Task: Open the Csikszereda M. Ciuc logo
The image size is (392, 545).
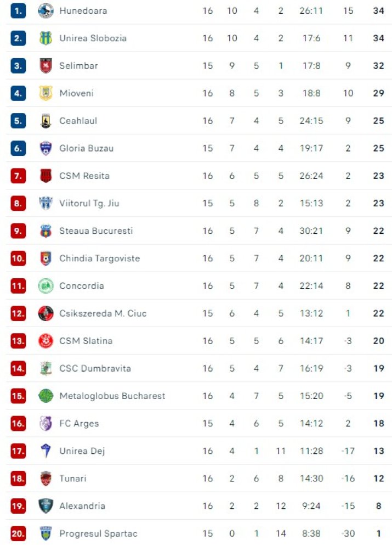Action: (46, 313)
